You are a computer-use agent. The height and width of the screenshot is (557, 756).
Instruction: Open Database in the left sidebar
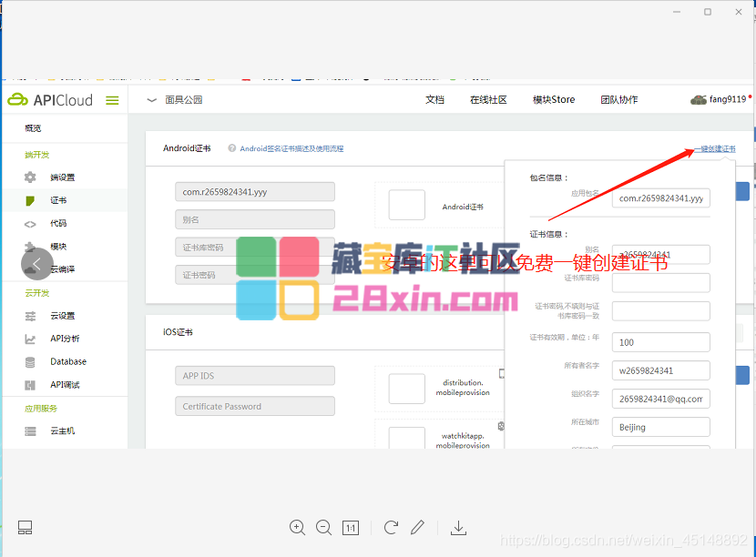tap(68, 361)
